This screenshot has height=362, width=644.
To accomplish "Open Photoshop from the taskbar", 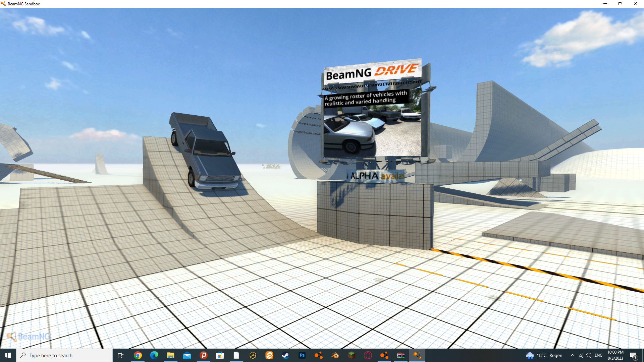I will pyautogui.click(x=302, y=355).
